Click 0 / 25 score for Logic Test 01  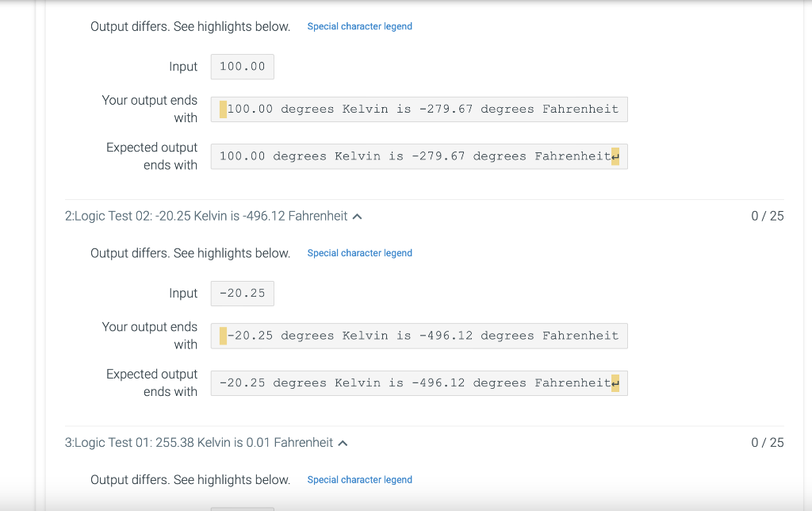768,443
